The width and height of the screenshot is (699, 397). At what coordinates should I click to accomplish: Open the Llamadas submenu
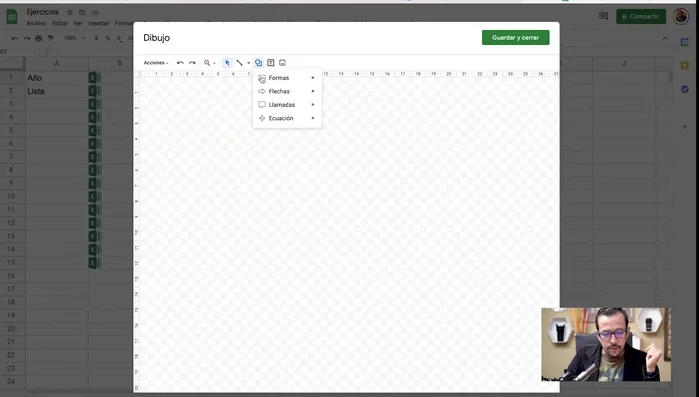pos(287,105)
